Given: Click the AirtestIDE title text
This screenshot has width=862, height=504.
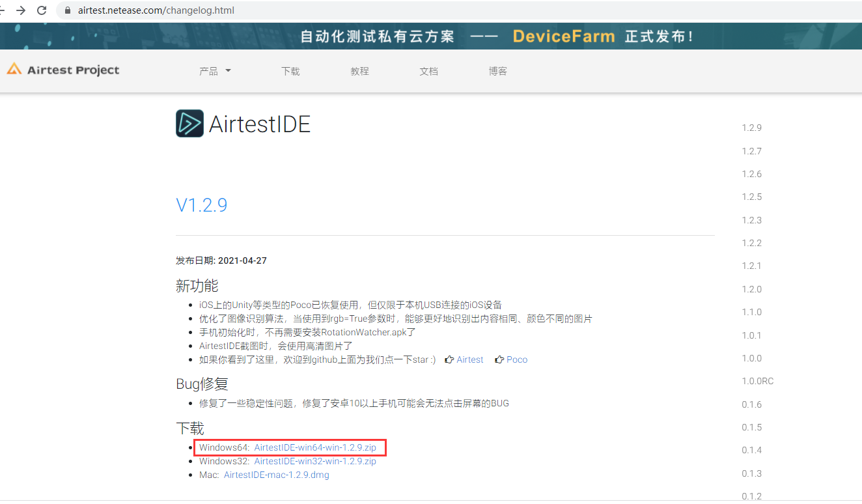Looking at the screenshot, I should 260,124.
